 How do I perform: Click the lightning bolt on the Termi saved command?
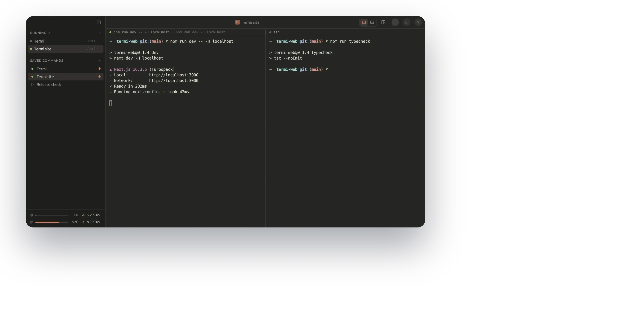point(100,69)
